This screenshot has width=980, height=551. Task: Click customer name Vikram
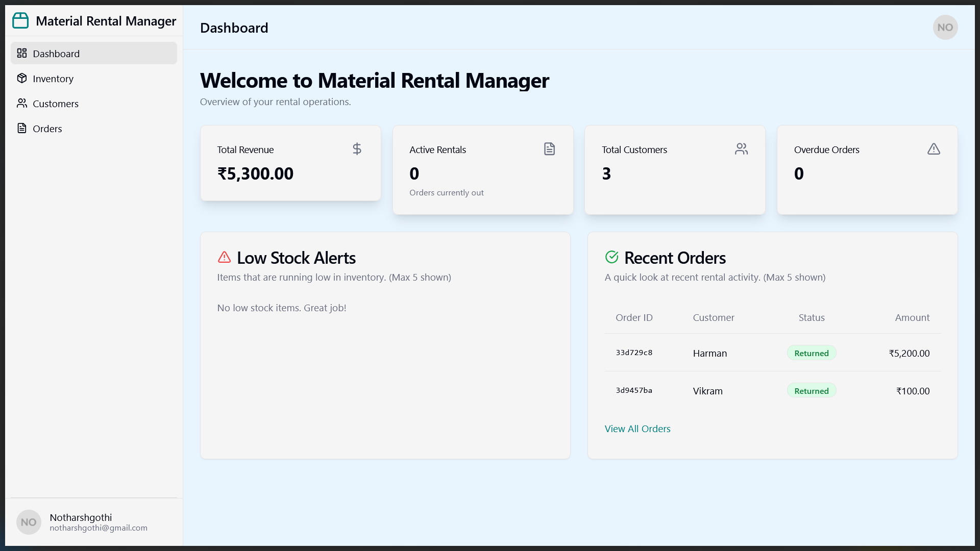708,391
